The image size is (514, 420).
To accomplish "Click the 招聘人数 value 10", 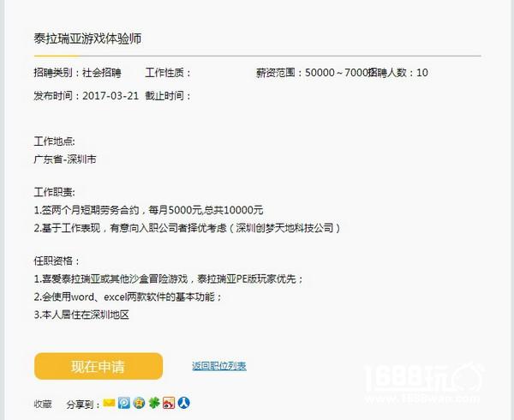I will (422, 73).
